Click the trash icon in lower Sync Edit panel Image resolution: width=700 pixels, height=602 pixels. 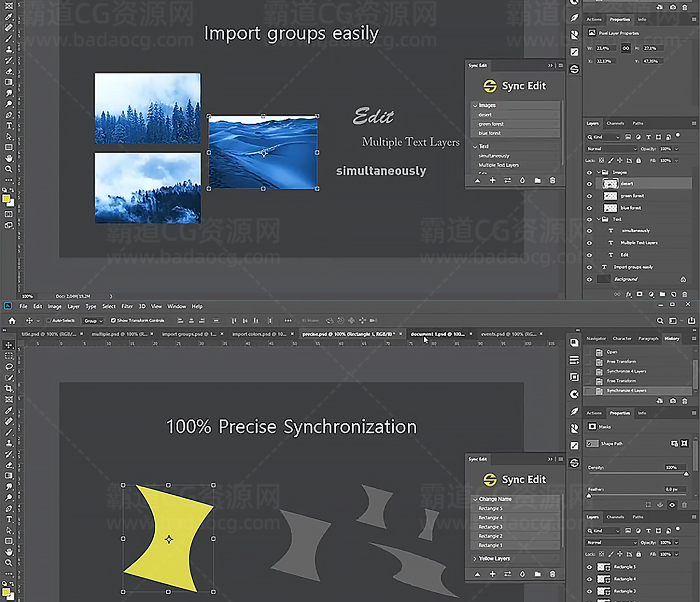tap(552, 574)
